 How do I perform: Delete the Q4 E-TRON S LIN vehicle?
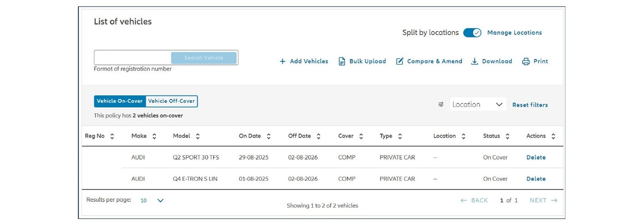coord(536,179)
